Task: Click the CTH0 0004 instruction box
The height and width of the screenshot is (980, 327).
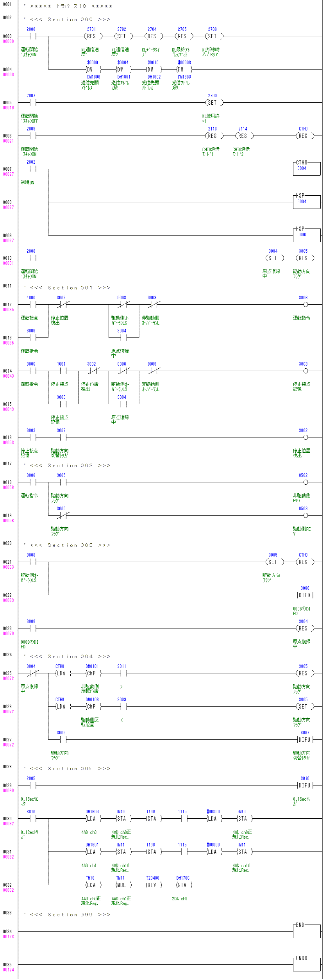Action: tap(307, 168)
